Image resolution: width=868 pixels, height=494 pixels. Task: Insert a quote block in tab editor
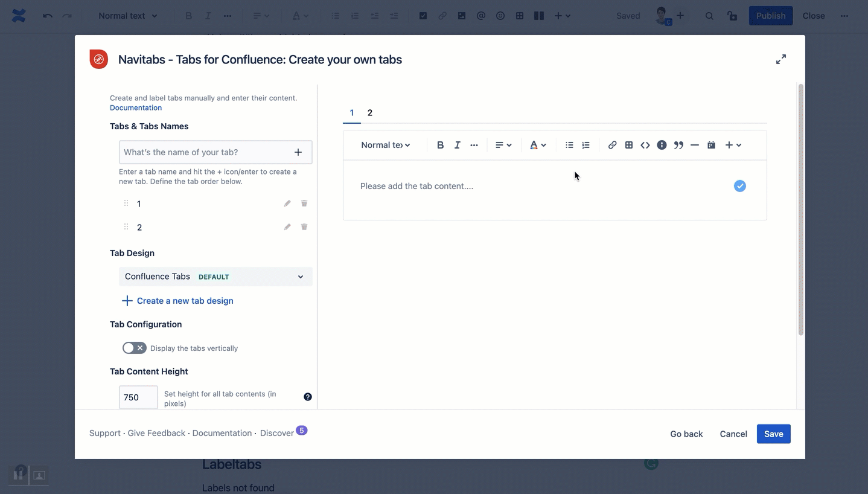[x=678, y=145]
